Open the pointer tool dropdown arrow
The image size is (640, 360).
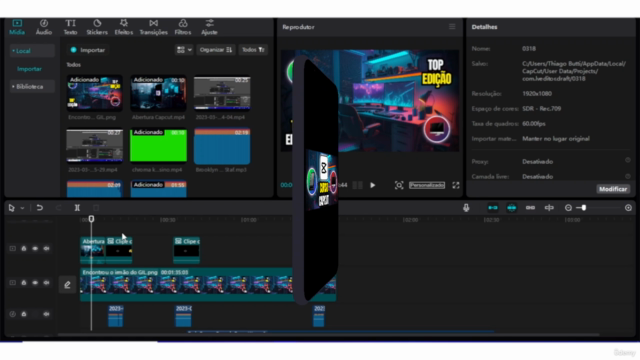22,208
